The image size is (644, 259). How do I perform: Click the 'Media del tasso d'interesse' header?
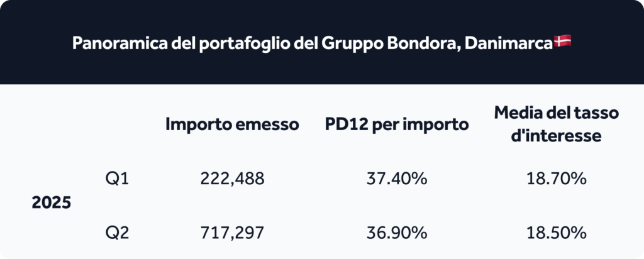556,124
